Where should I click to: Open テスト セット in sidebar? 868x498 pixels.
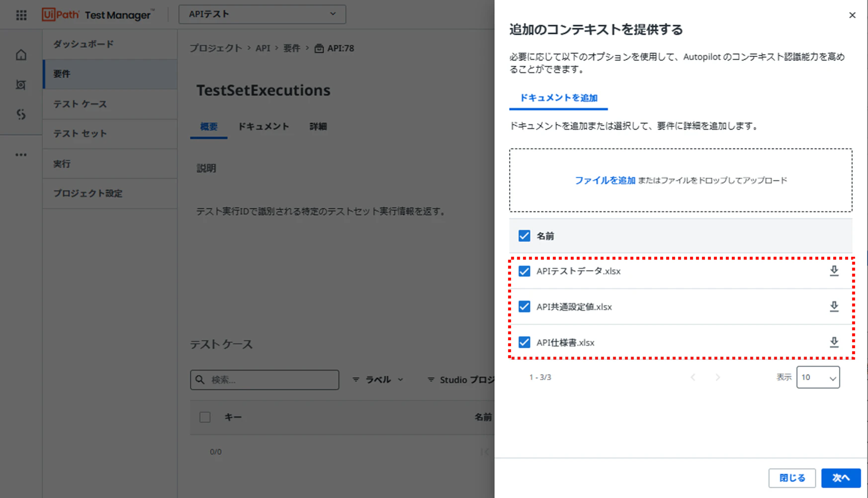110,134
